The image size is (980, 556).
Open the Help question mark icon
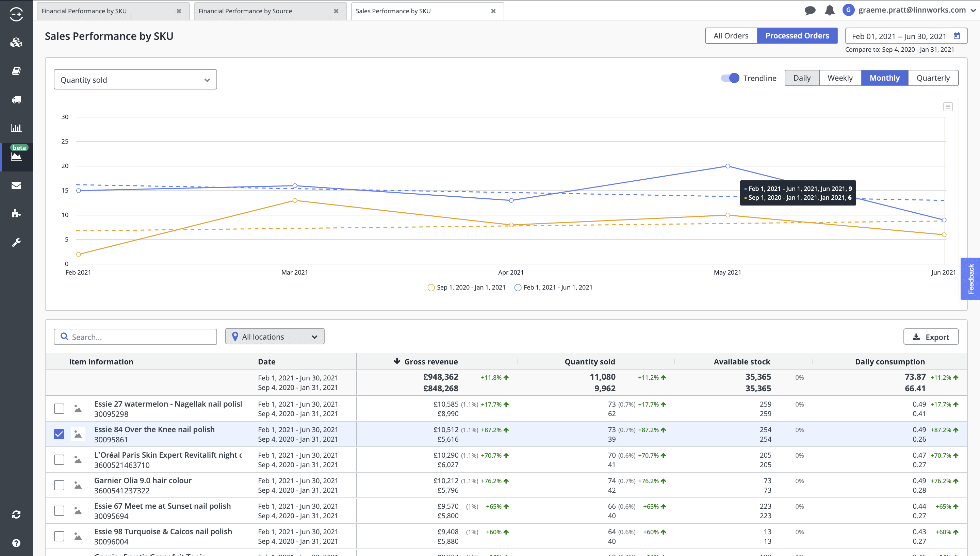(16, 543)
